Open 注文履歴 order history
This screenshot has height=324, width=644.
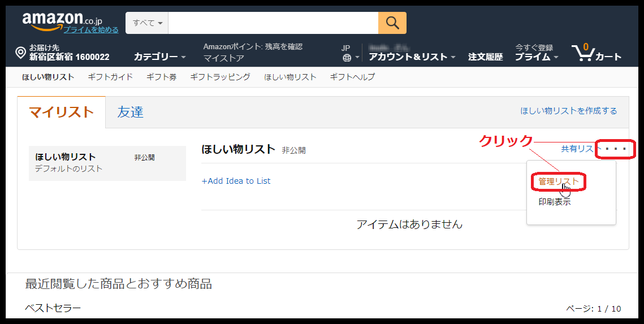(485, 57)
